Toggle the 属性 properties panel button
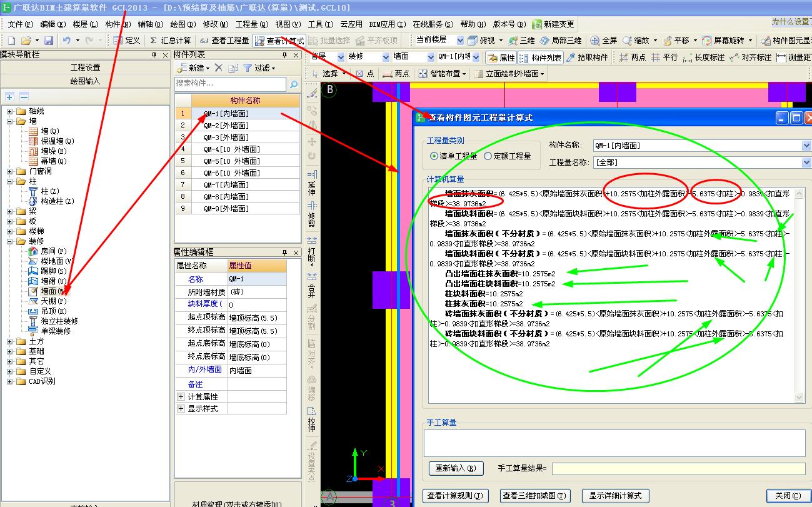This screenshot has width=812, height=507. (x=501, y=58)
